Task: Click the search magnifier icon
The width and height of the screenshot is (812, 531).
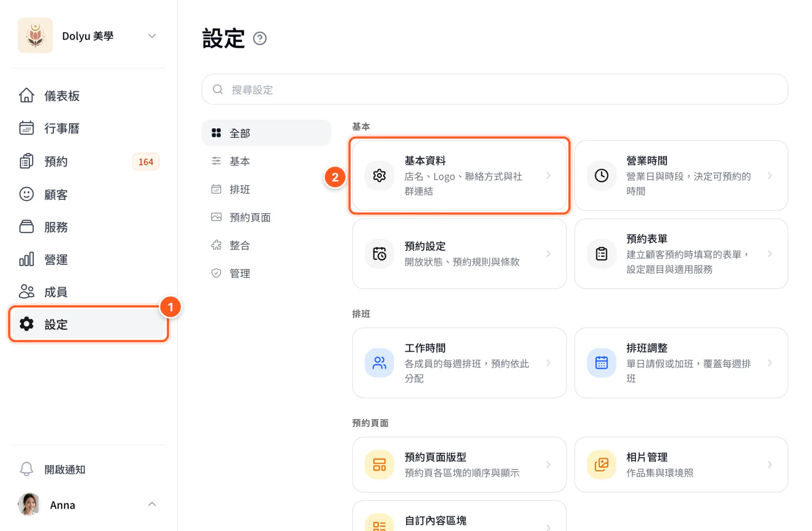Action: point(218,89)
